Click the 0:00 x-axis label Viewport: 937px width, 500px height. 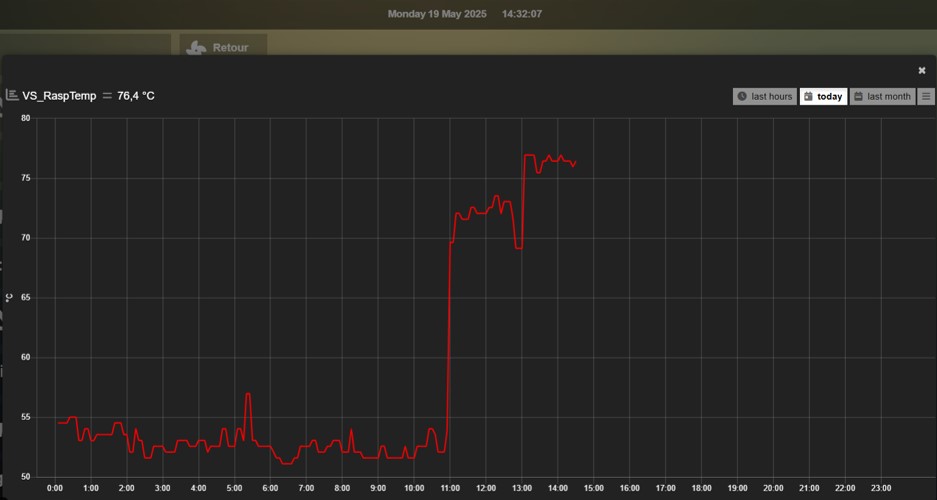pyautogui.click(x=55, y=488)
